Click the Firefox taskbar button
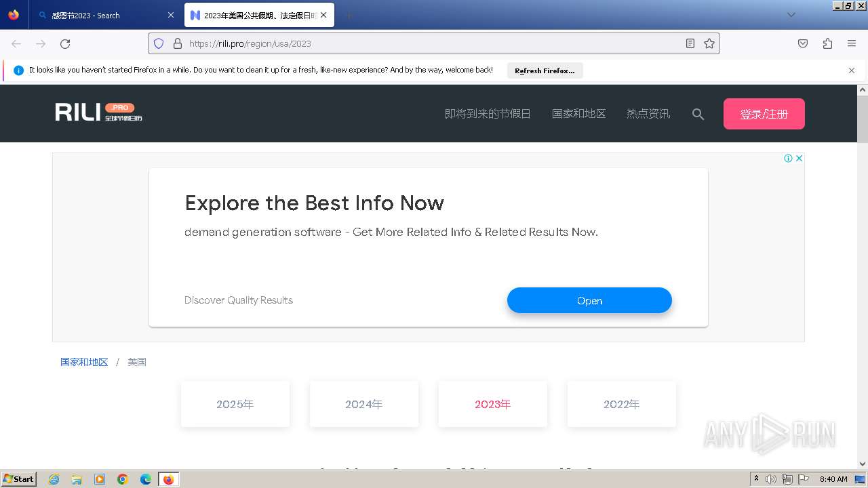The width and height of the screenshot is (868, 488). [168, 479]
